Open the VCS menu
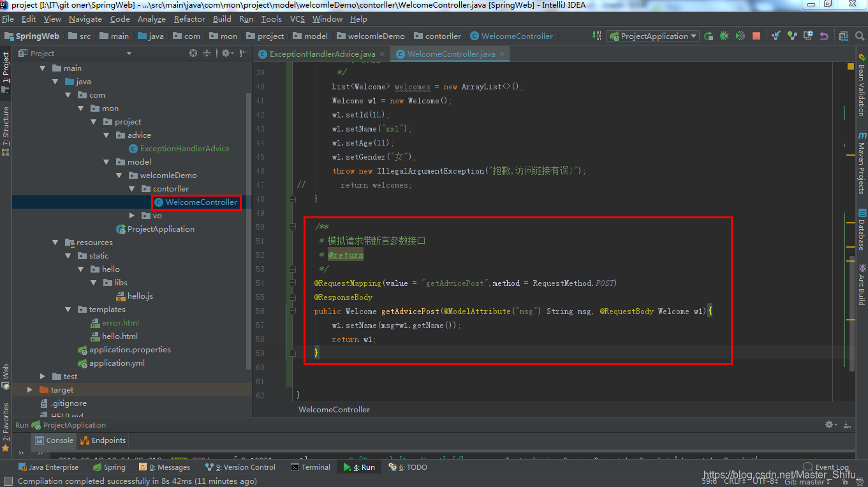The width and height of the screenshot is (868, 487). tap(297, 19)
